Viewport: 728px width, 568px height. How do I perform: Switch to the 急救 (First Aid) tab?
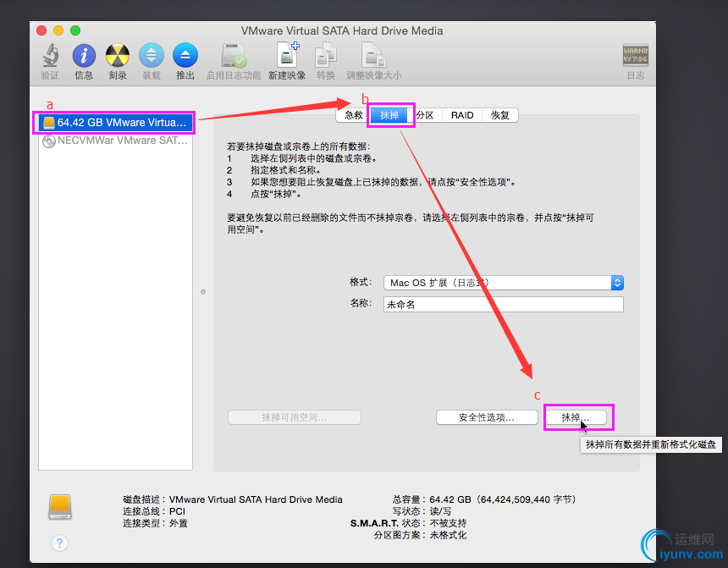point(354,115)
